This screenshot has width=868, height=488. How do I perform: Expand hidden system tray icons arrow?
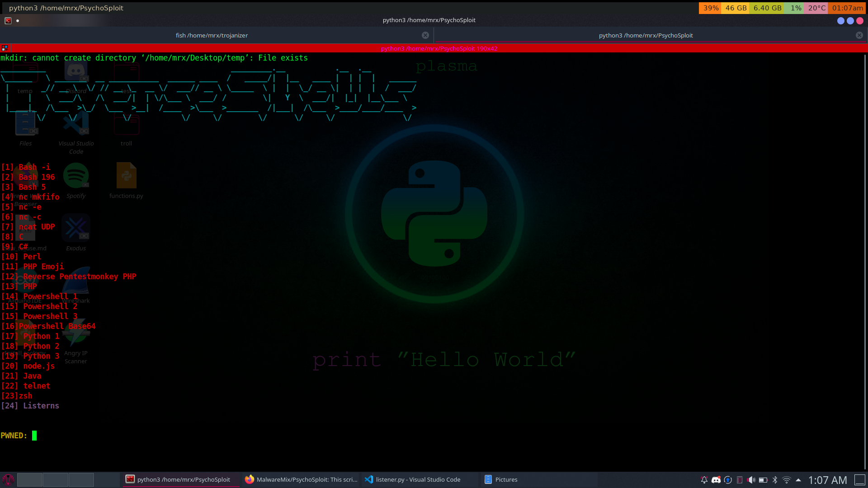click(798, 480)
